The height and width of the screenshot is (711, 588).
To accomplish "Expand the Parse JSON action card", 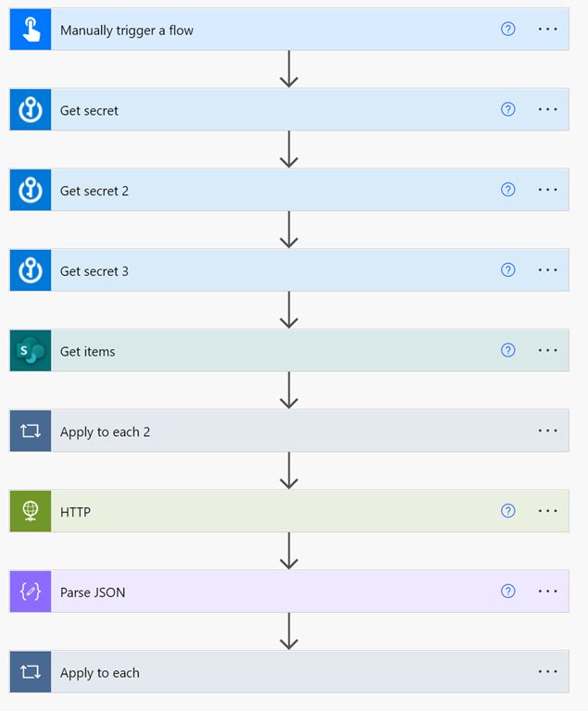I will (278, 592).
